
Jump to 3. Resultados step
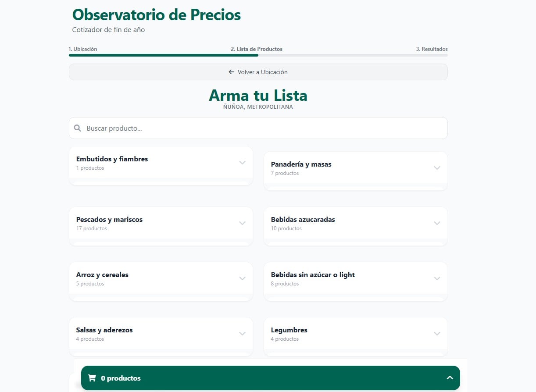tap(432, 49)
